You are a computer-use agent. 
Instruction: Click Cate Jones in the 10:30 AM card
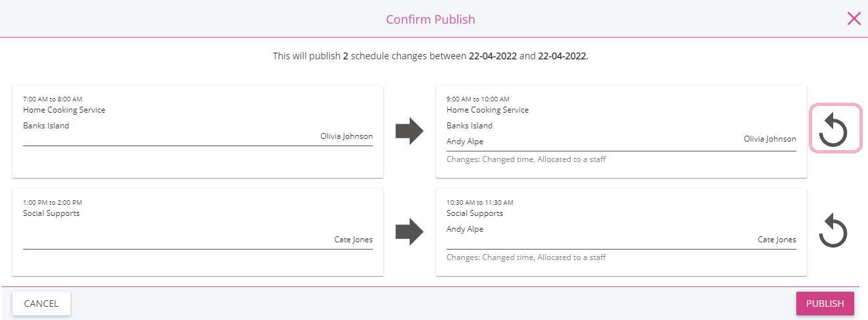777,240
